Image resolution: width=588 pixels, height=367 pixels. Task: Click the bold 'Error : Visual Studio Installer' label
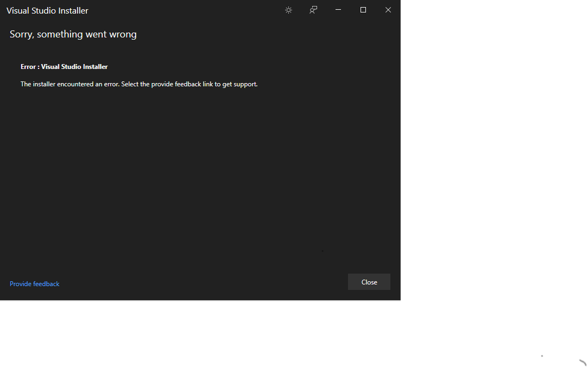tap(64, 67)
